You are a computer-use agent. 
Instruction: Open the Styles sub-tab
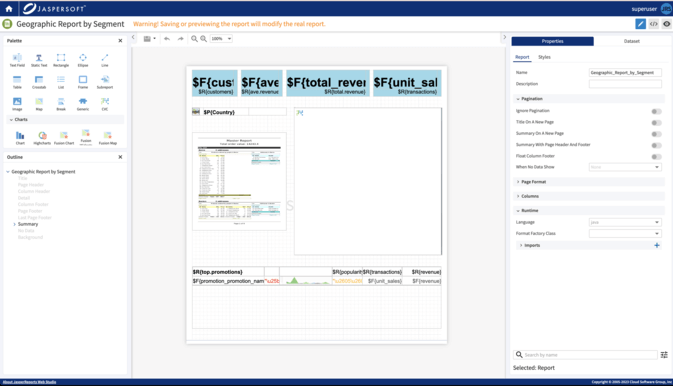544,57
